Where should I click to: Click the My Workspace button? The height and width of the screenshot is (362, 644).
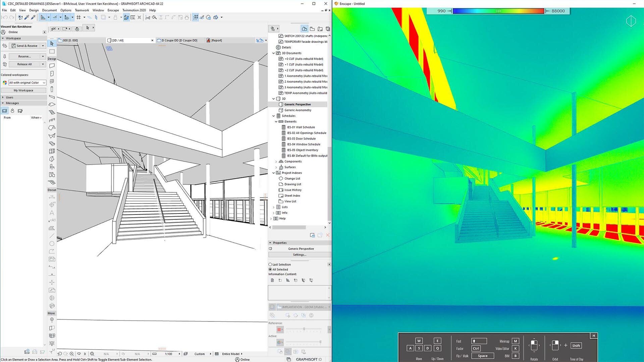pyautogui.click(x=23, y=90)
